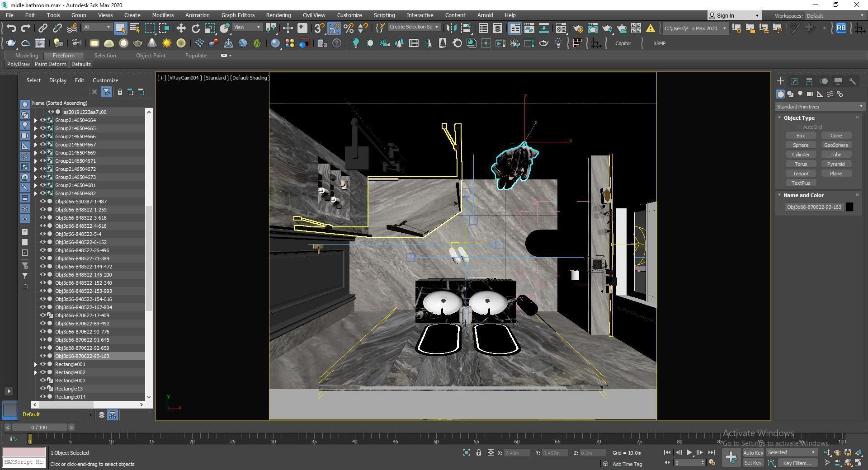Toggle scene explorer lock cell selection
Viewport: 868px width, 470px height.
[x=120, y=92]
